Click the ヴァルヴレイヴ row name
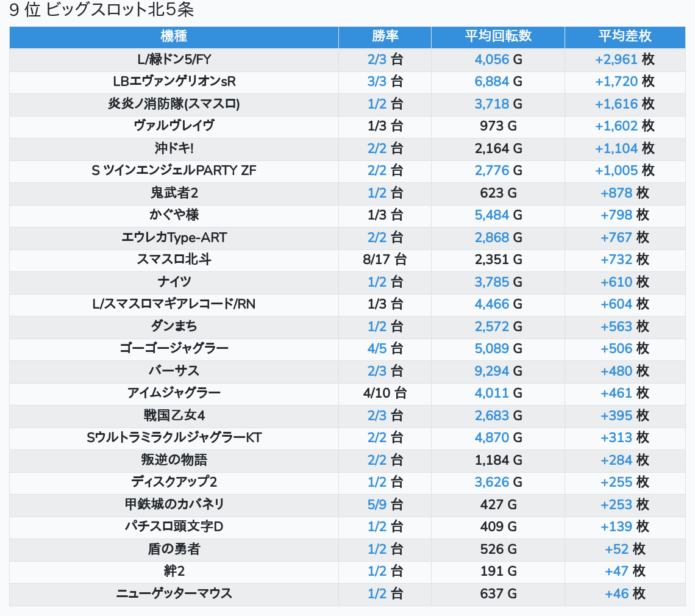695x616 pixels. [174, 126]
